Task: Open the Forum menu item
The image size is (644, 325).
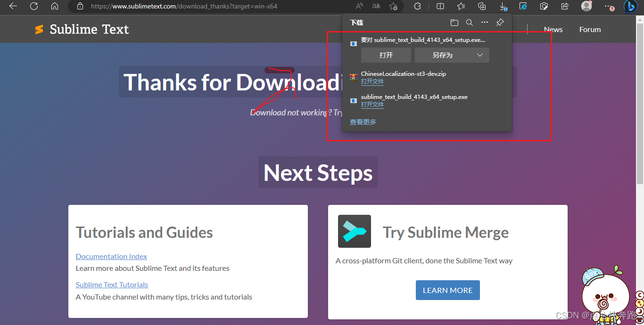Action: click(x=590, y=29)
